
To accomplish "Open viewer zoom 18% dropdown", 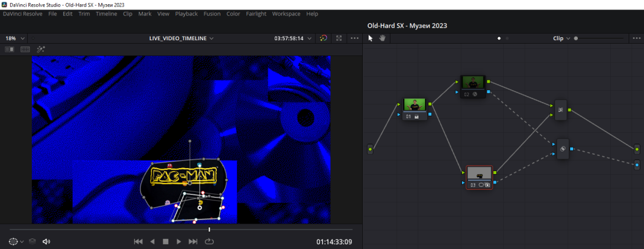I will [x=15, y=38].
